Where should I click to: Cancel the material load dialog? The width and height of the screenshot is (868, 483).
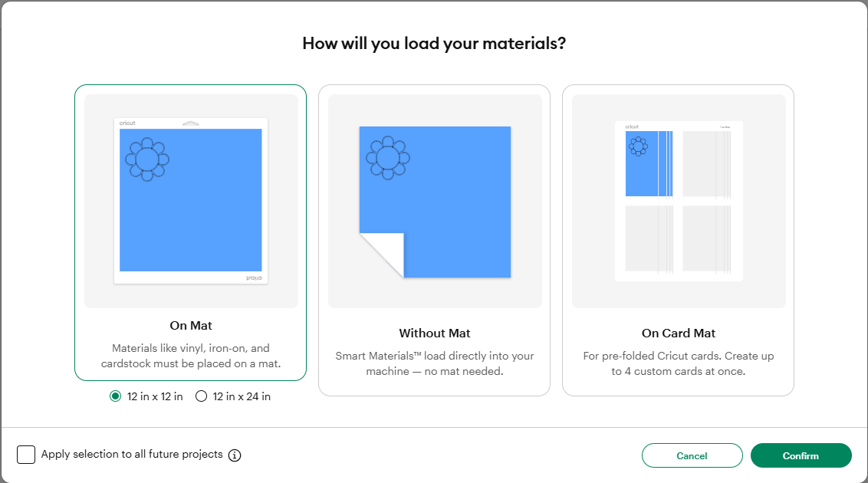[692, 455]
